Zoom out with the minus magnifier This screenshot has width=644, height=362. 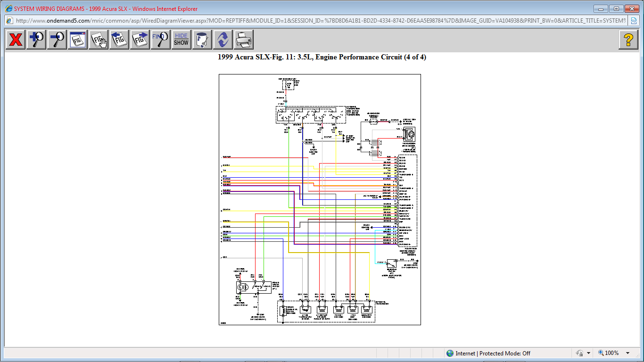57,40
